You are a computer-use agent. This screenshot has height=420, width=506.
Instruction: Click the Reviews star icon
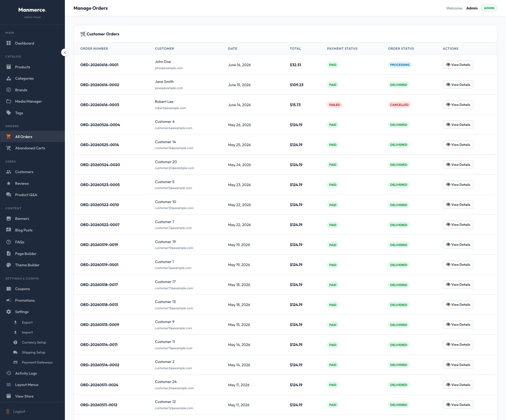pyautogui.click(x=9, y=183)
